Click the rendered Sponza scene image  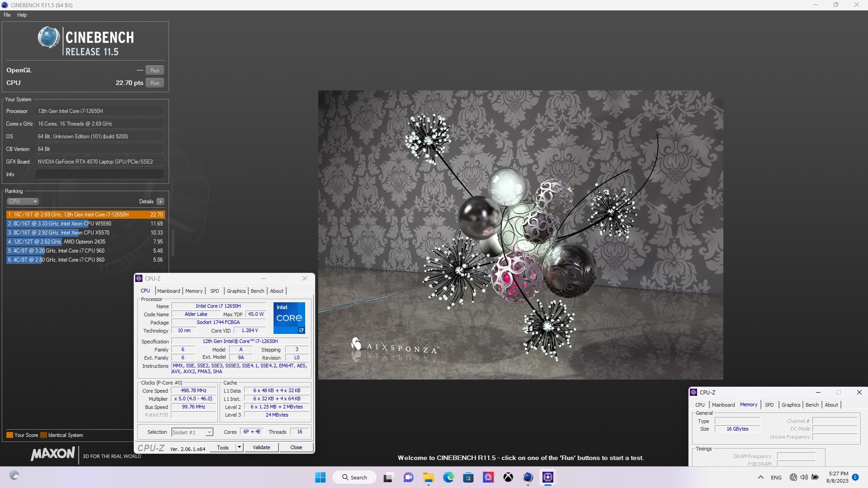pos(520,235)
